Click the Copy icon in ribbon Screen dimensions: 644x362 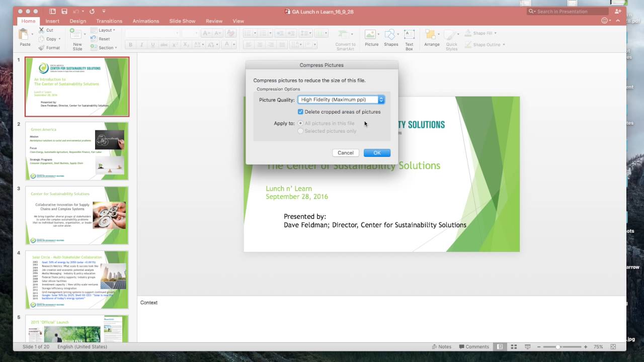point(41,39)
